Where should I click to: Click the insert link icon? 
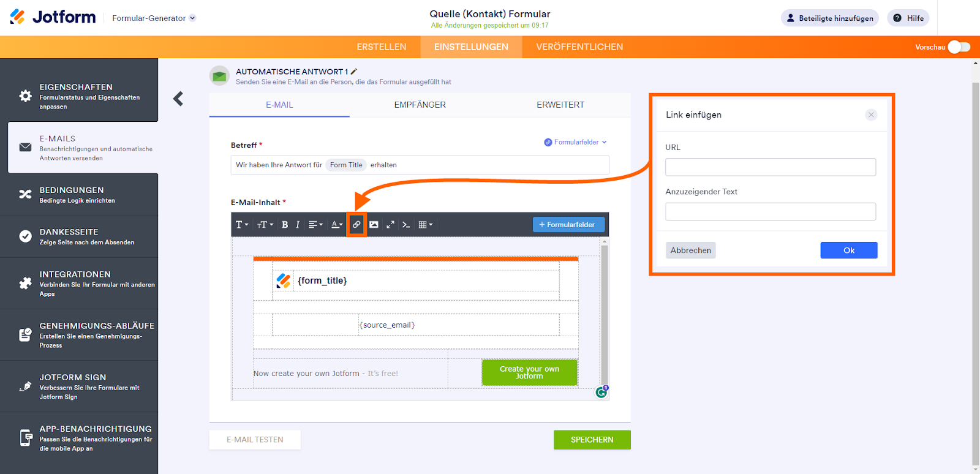point(356,225)
